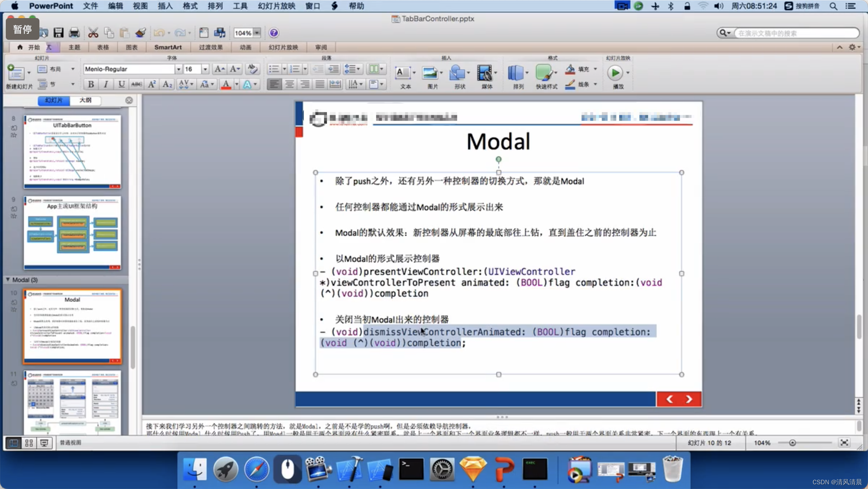Open the 插入 menu in menu bar
868x489 pixels.
[x=165, y=6]
